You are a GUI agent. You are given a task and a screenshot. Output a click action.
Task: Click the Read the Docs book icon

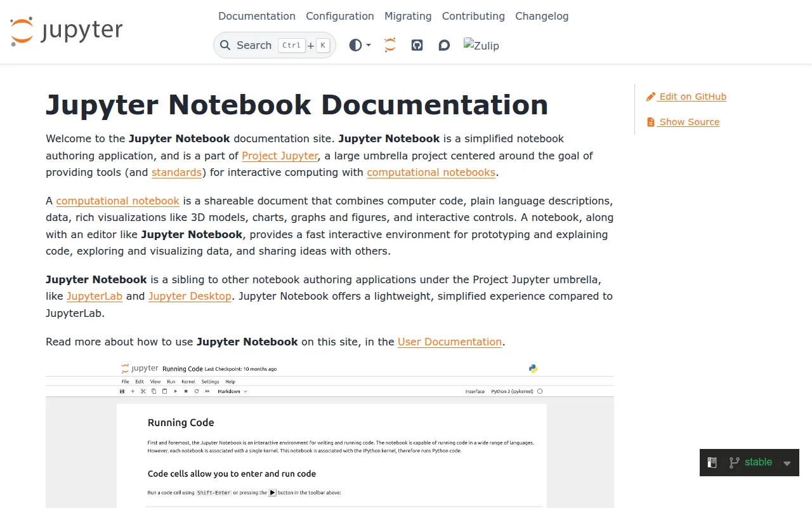click(x=712, y=463)
